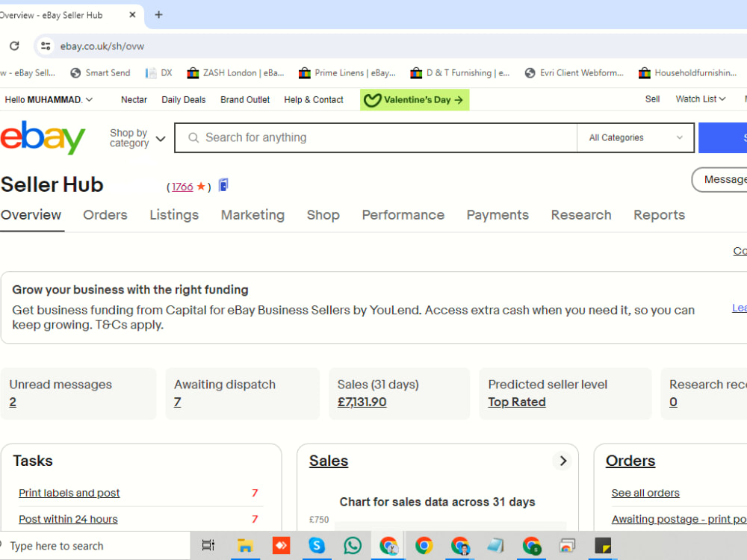Screen dimensions: 747x560
Task: Open Help & Contact link
Action: [x=314, y=99]
